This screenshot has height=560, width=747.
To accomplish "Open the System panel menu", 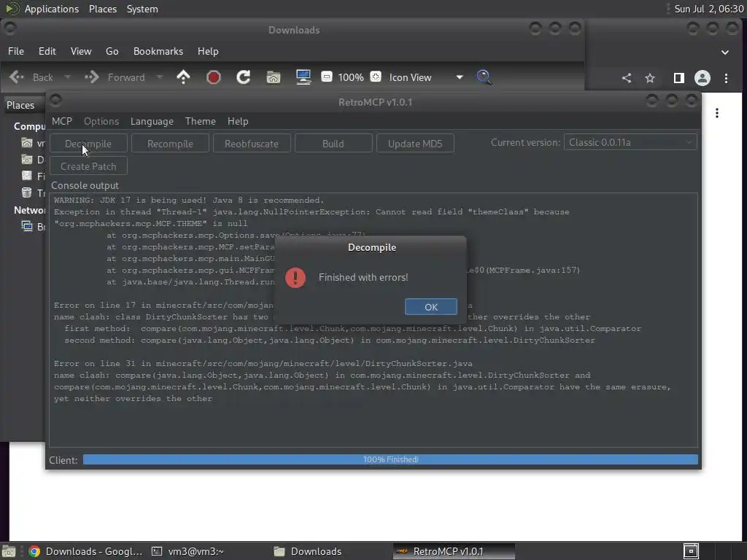I will [142, 9].
